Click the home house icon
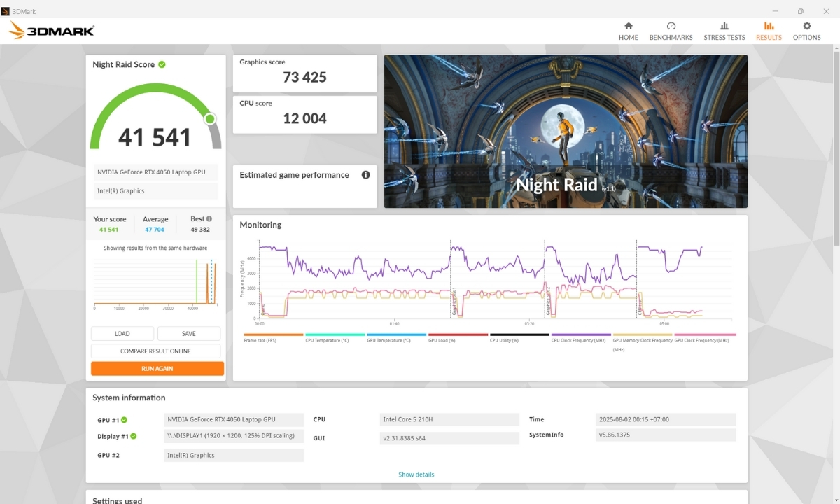The width and height of the screenshot is (840, 504). click(629, 26)
